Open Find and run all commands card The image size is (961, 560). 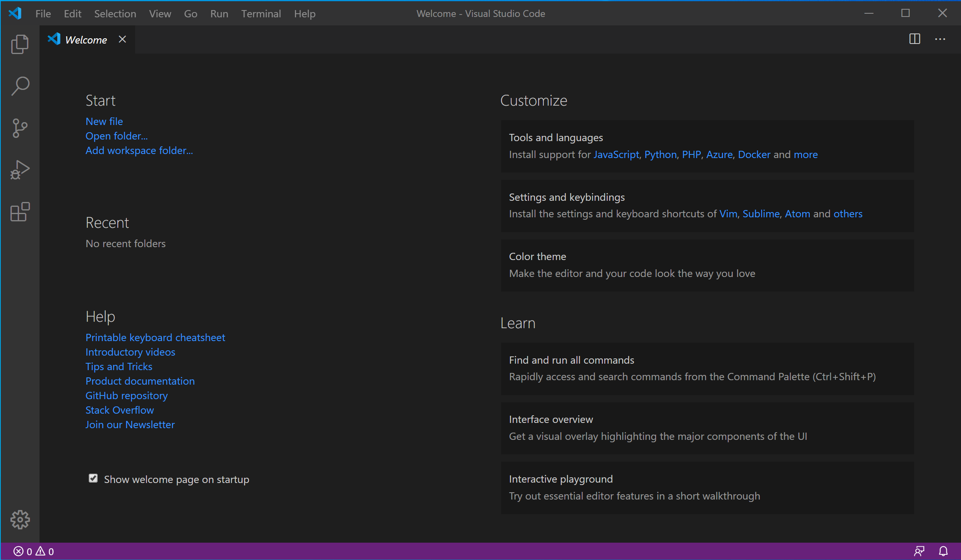tap(707, 368)
